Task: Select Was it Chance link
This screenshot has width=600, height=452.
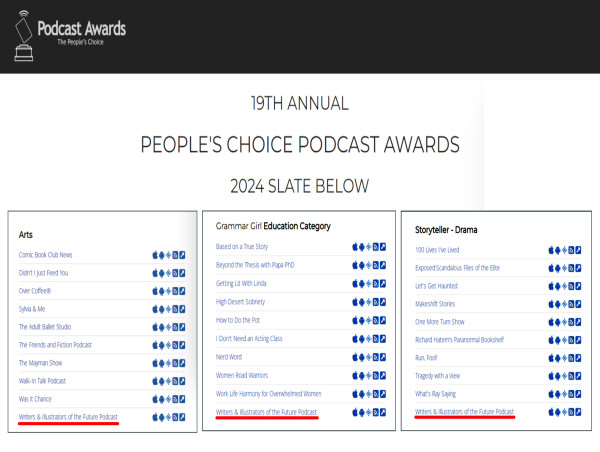Action: tap(35, 399)
